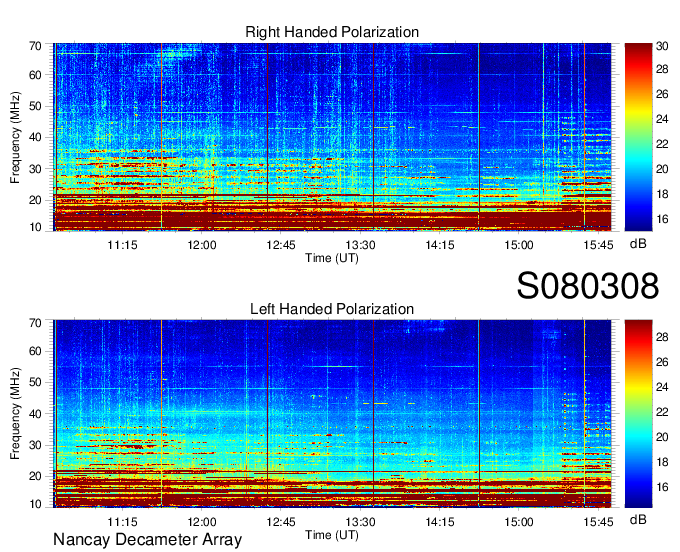
Task: Click the 11:15 time tick of left-handed plot
Action: (122, 521)
